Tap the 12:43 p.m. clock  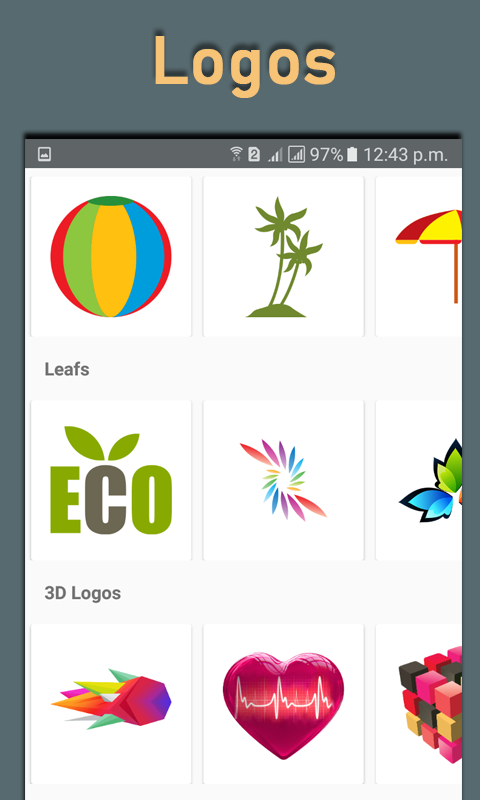406,154
